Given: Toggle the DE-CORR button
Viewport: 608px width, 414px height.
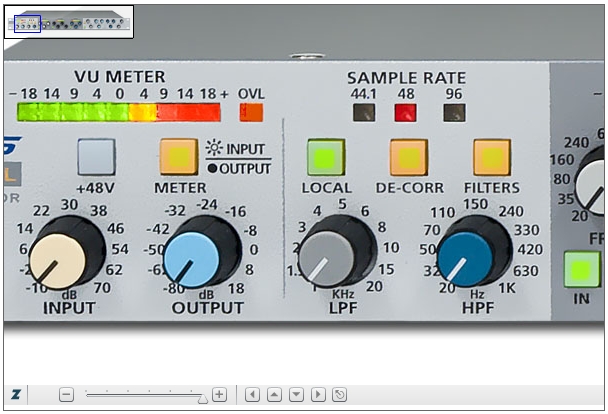Looking at the screenshot, I should (409, 157).
